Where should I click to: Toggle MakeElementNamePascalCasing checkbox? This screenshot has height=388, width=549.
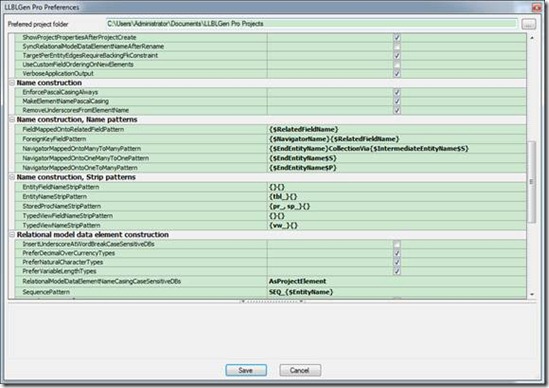[397, 101]
